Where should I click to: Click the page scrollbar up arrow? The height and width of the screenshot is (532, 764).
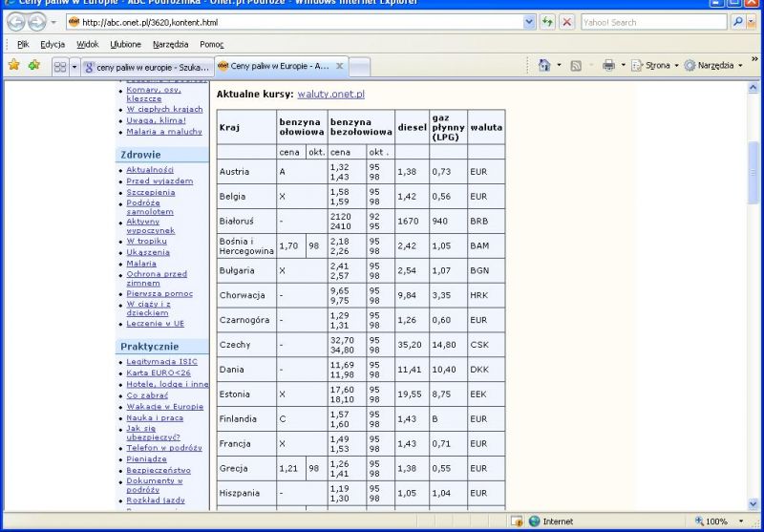point(753,88)
